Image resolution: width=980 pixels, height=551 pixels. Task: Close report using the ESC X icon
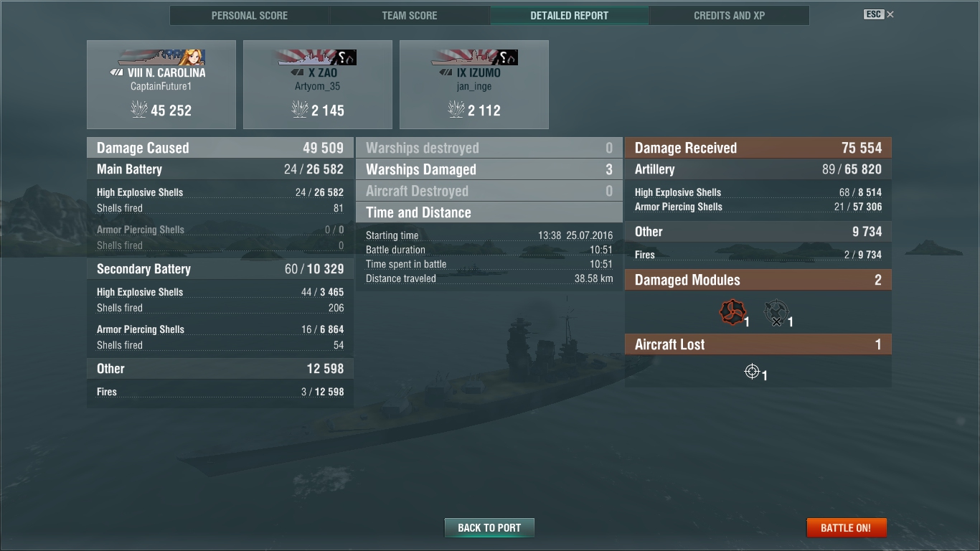tap(879, 14)
